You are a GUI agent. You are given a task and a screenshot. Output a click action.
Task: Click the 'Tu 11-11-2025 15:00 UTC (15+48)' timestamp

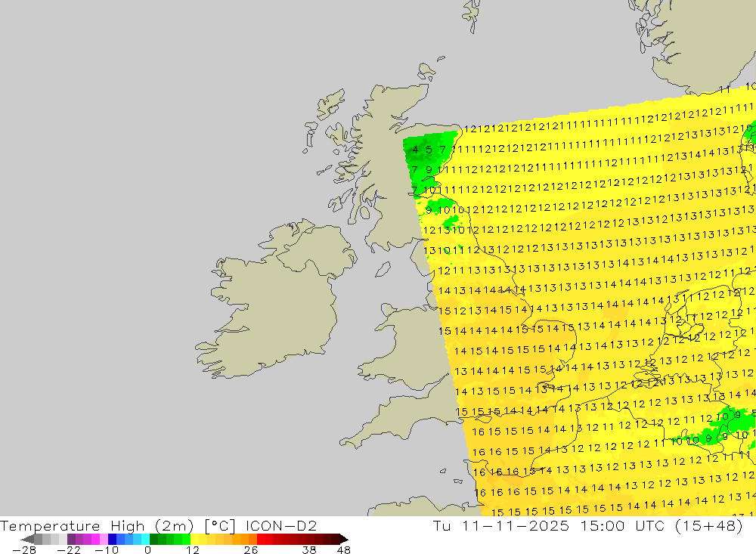click(x=587, y=525)
